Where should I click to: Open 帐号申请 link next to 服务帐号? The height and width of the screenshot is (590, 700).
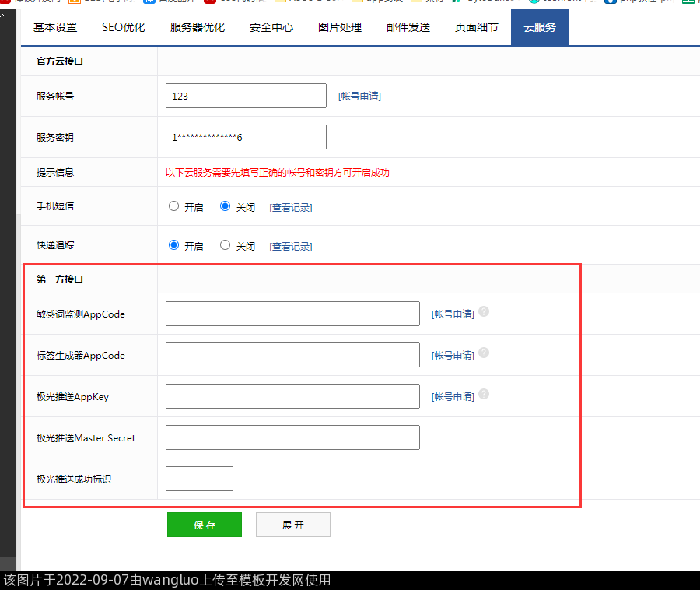[359, 97]
